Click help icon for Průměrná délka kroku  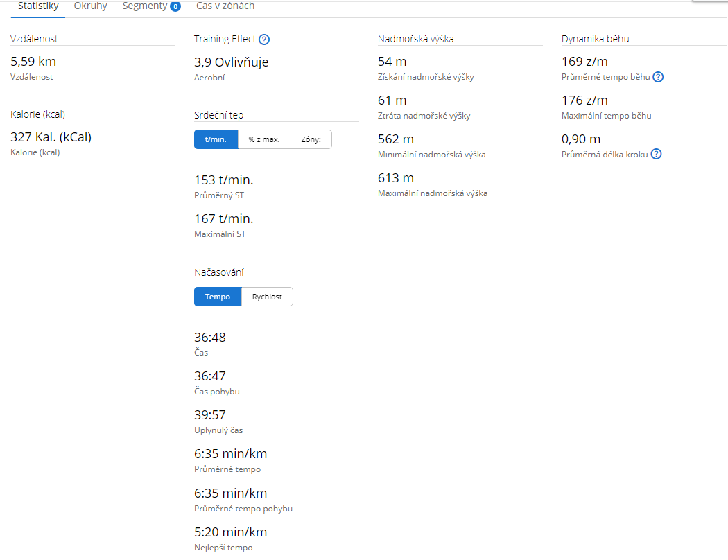pyautogui.click(x=656, y=155)
